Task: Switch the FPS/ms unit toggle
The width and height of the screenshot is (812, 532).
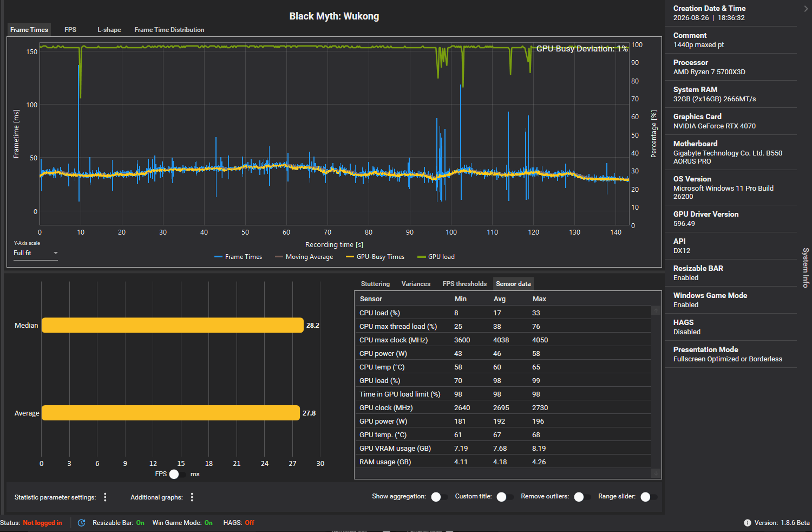Action: (x=178, y=474)
